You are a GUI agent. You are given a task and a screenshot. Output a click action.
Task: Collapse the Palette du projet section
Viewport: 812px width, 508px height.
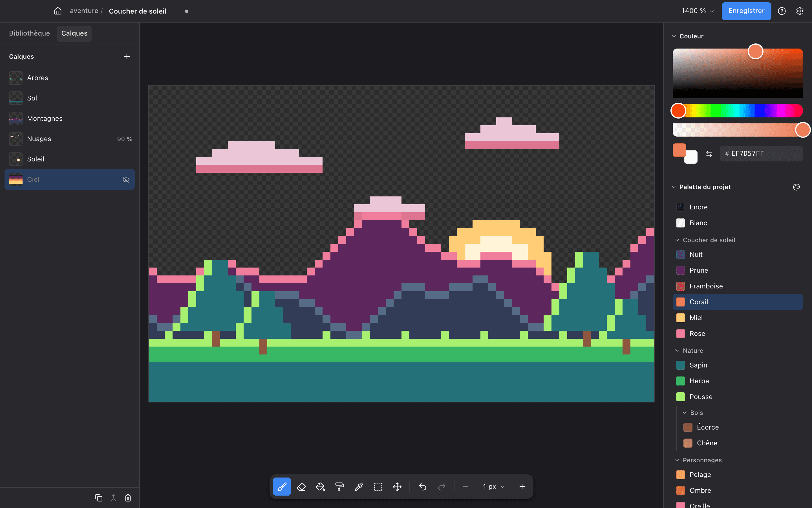674,187
